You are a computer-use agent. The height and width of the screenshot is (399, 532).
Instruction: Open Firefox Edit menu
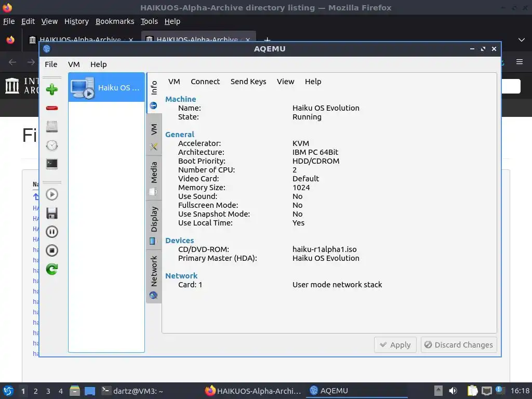pos(28,21)
